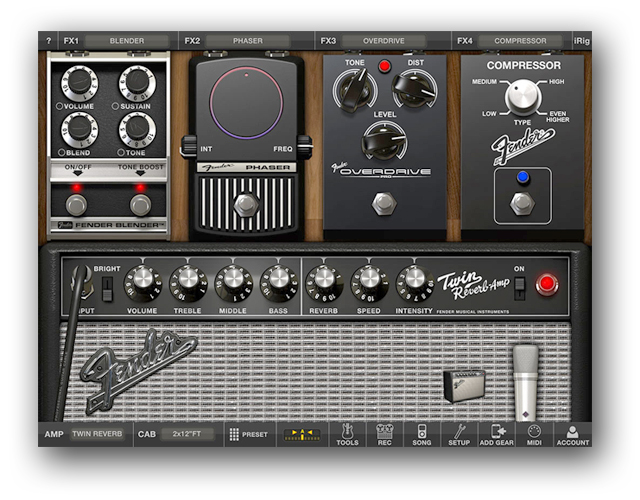Click the amp Bass knob

[x=279, y=282]
